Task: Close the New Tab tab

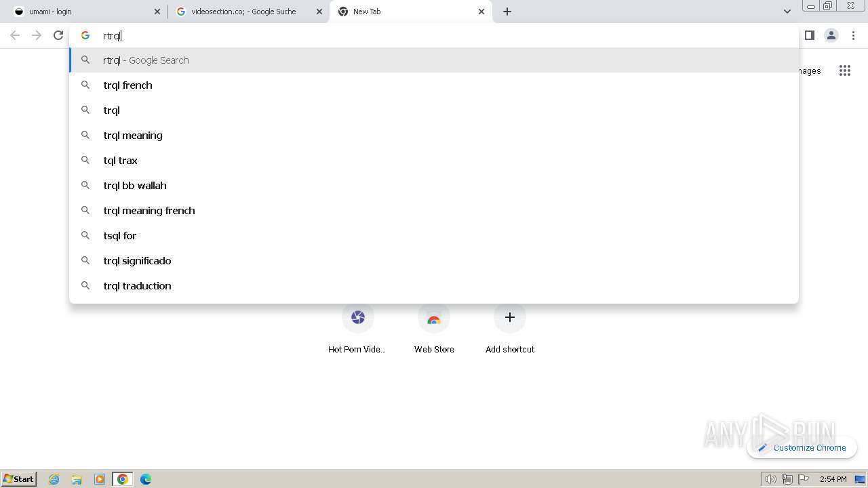Action: 481,12
